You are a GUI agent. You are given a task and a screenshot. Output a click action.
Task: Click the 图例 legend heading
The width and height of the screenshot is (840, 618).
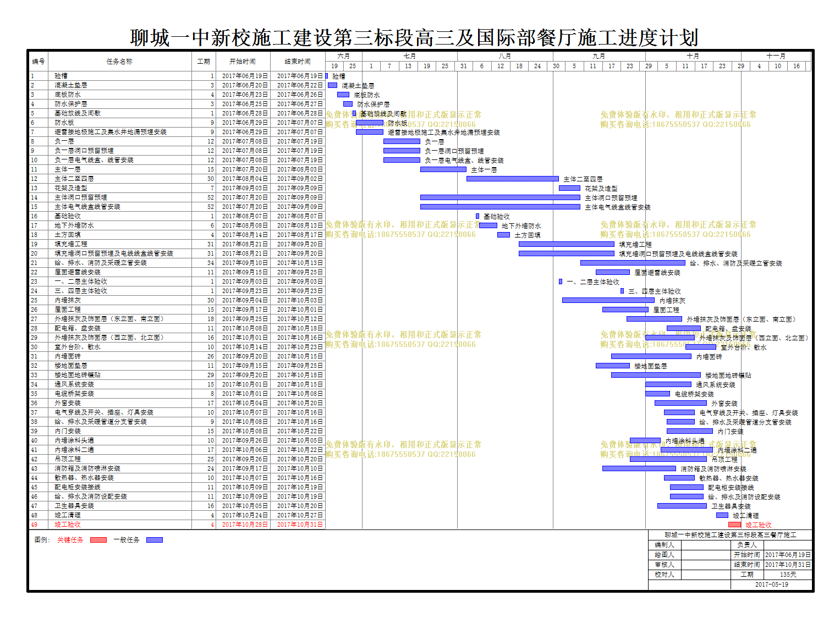[42, 540]
